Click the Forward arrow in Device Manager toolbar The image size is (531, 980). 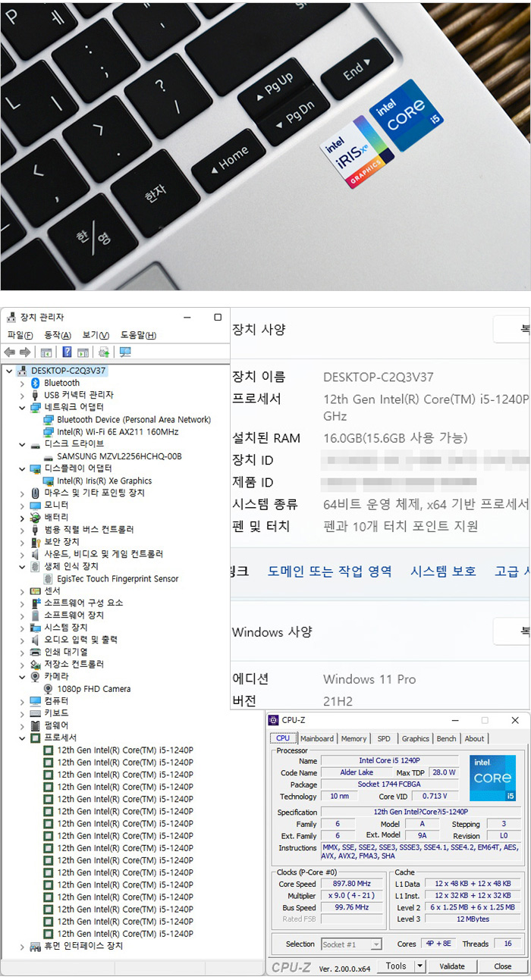pyautogui.click(x=25, y=352)
